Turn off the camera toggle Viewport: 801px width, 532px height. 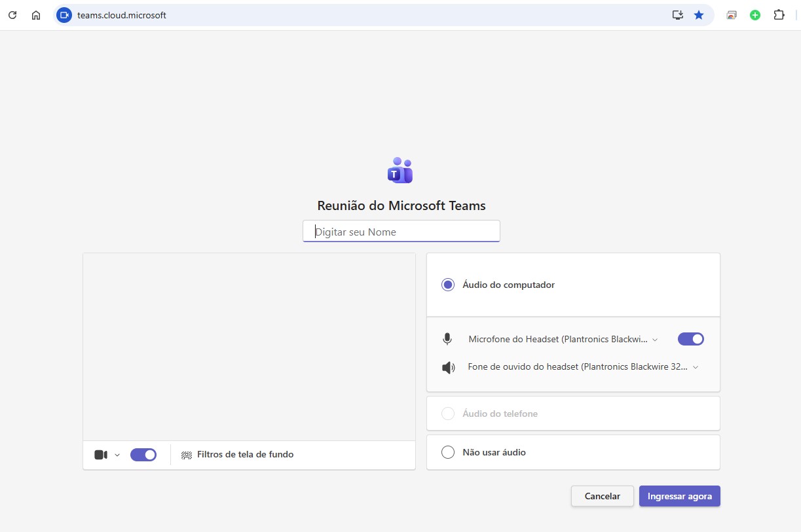[143, 455]
